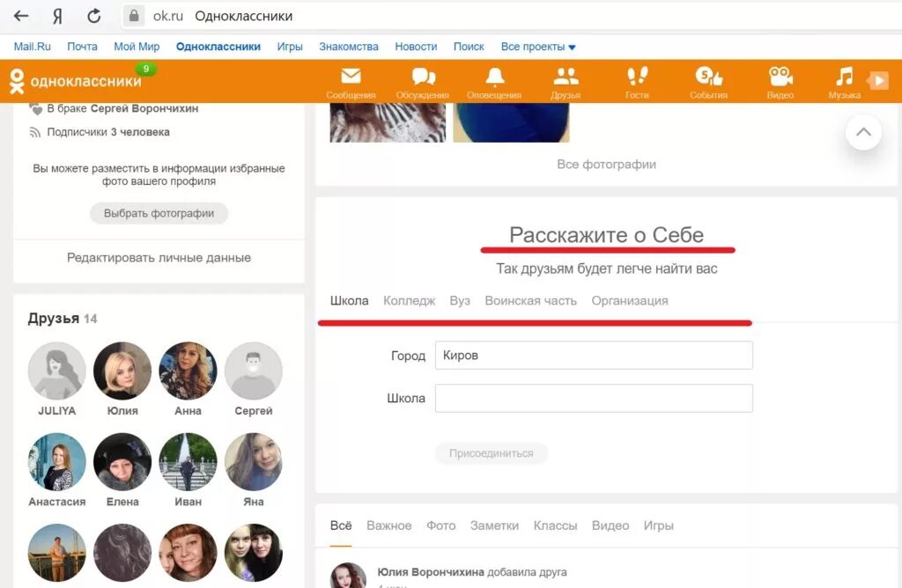Select the Колледж tab
Viewport: 902px width, 588px height.
pos(409,301)
